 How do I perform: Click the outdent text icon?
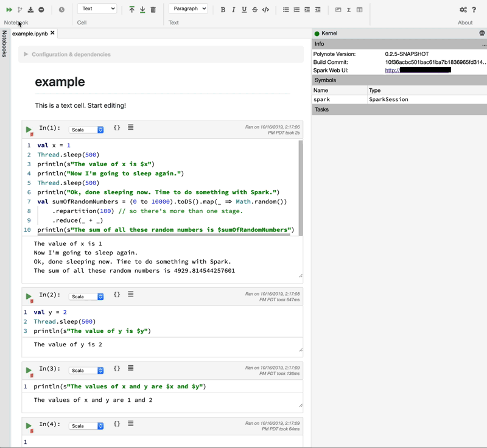318,10
